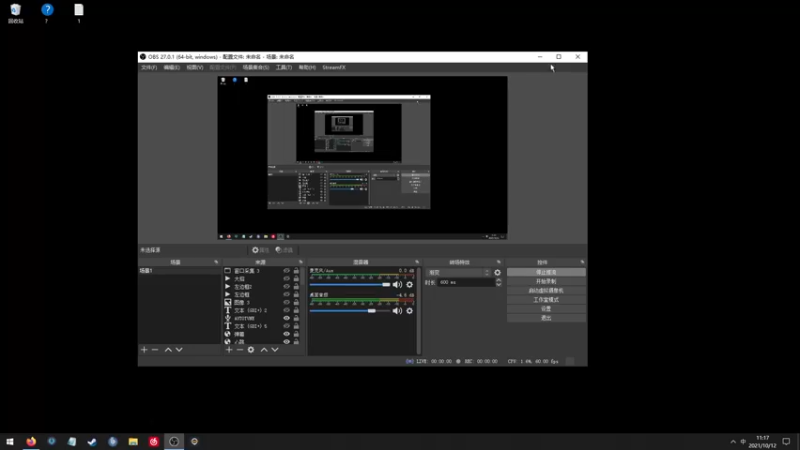Move source up arrow in Sources panel

point(264,349)
